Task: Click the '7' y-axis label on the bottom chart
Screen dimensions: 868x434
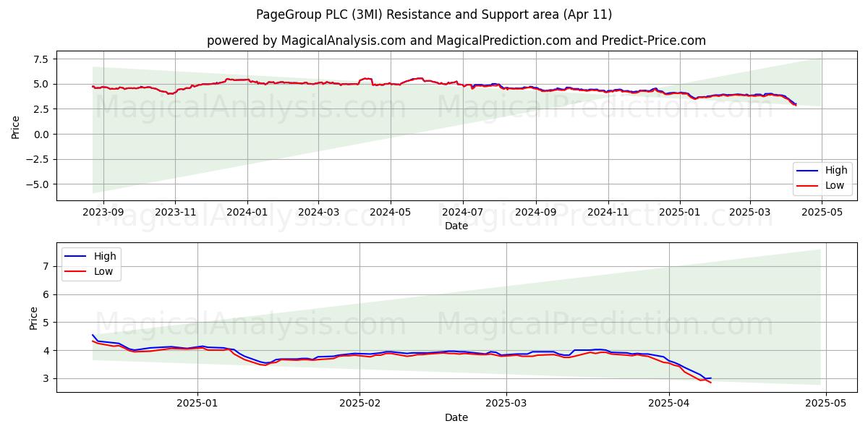Action: click(x=47, y=266)
